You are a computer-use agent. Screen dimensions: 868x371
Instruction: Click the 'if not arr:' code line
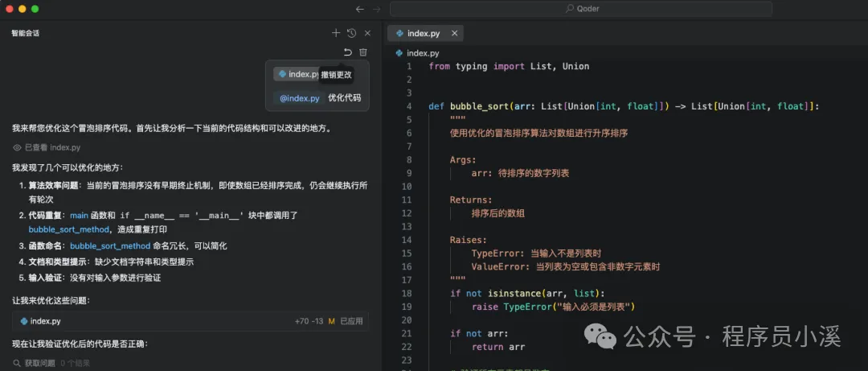tap(479, 333)
